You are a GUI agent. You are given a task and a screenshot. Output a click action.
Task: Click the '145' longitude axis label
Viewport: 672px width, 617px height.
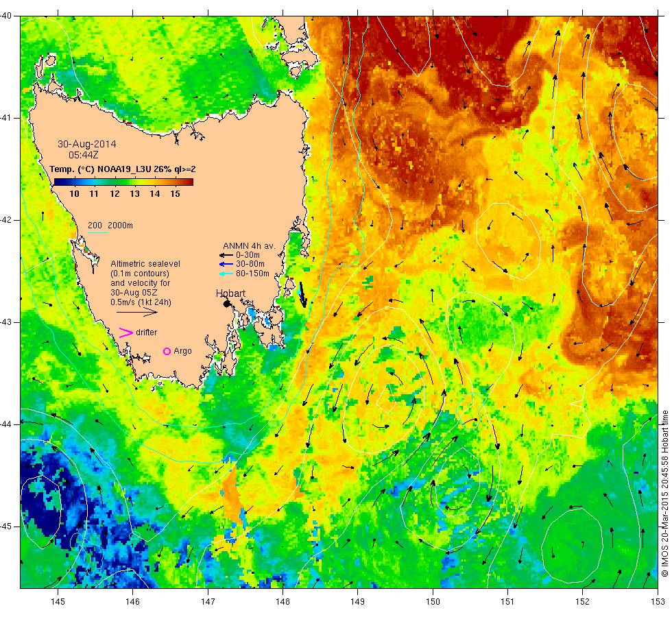coord(58,602)
